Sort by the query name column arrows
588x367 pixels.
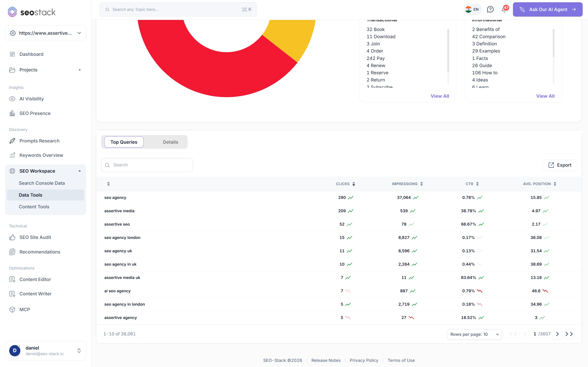pyautogui.click(x=108, y=184)
